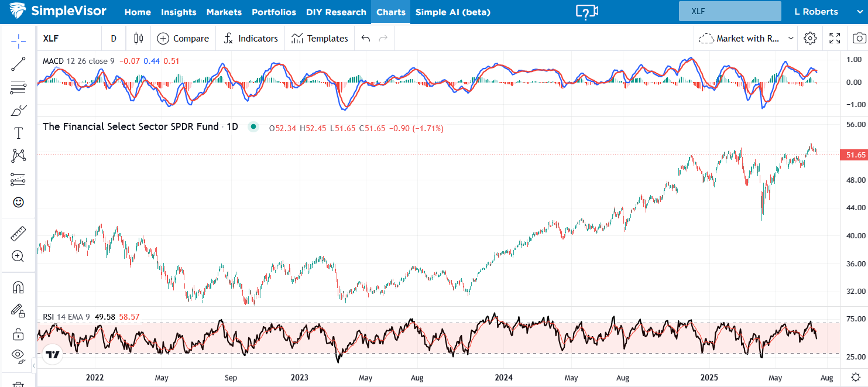Select the trend line drawing tool
Viewport: 868px width, 387px height.
[x=18, y=64]
